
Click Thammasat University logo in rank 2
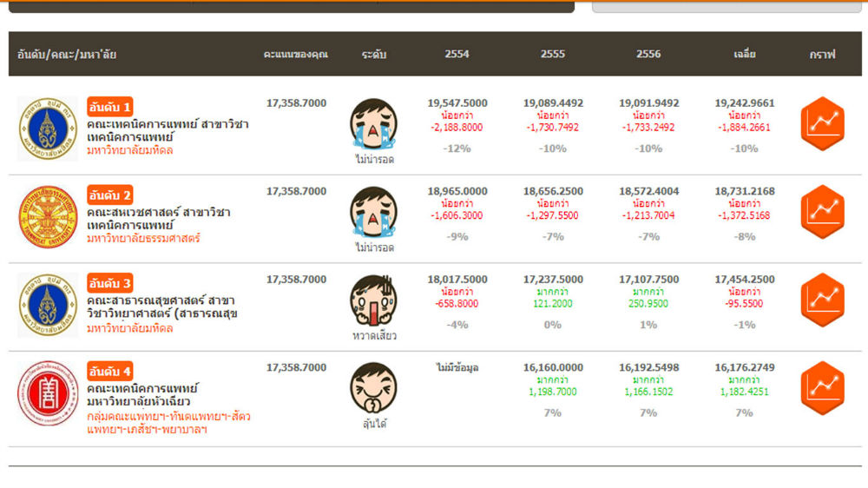(x=48, y=217)
